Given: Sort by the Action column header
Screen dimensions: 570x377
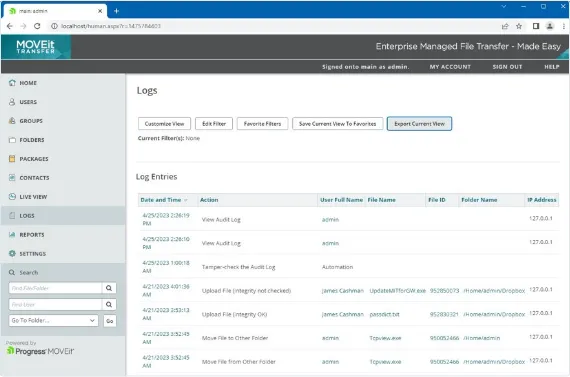Looking at the screenshot, I should [x=209, y=200].
